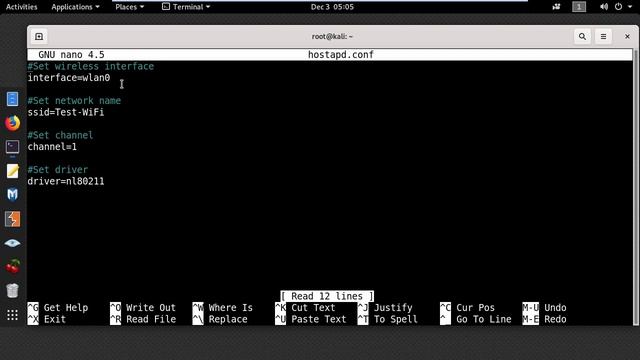Click the driver=nl80211 line

click(66, 181)
